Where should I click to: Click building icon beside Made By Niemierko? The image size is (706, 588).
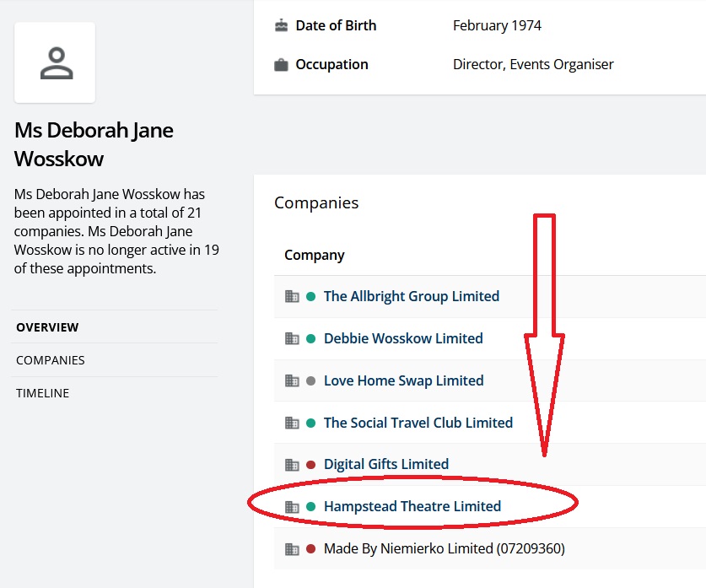[292, 548]
